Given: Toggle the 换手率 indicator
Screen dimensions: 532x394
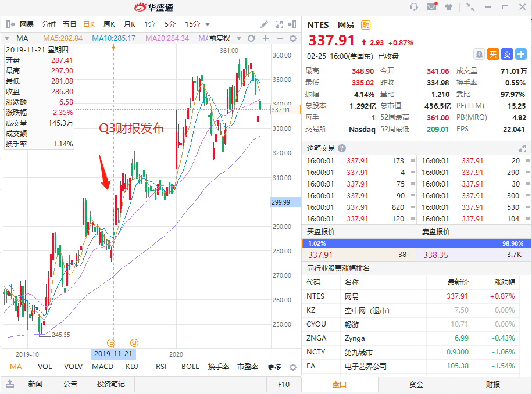Looking at the screenshot, I should (x=219, y=367).
